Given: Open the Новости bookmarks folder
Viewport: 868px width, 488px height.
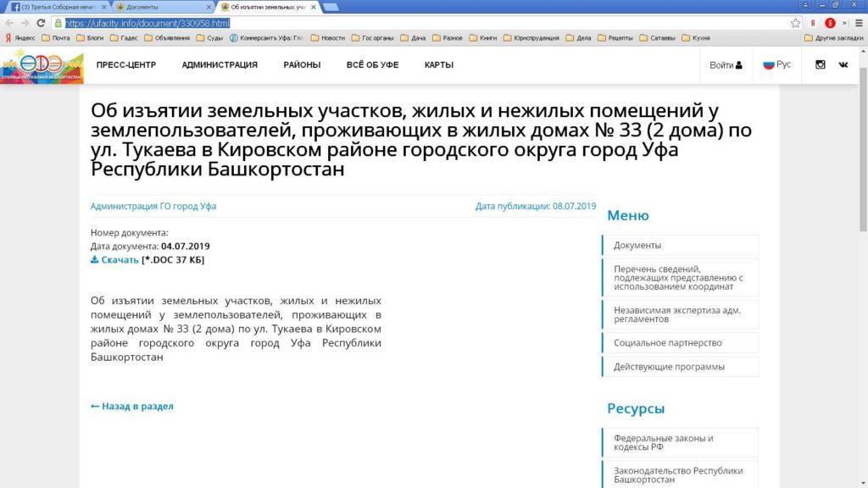Looking at the screenshot, I should 328,37.
